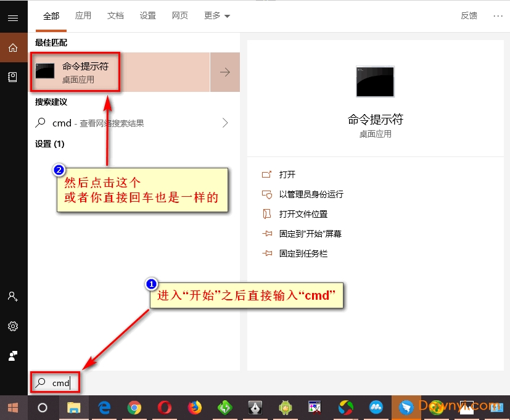
Task: Open Firefox from the taskbar
Action: point(195,408)
